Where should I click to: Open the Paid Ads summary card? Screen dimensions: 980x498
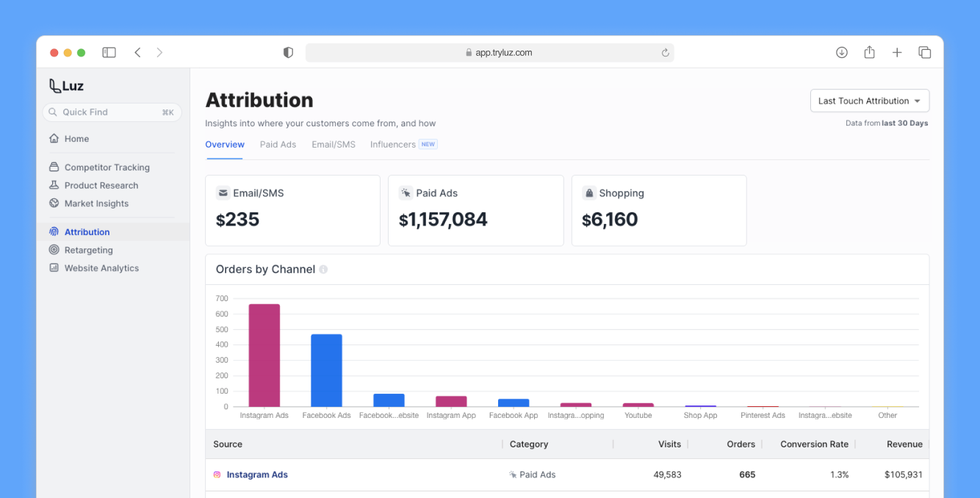[475, 210]
